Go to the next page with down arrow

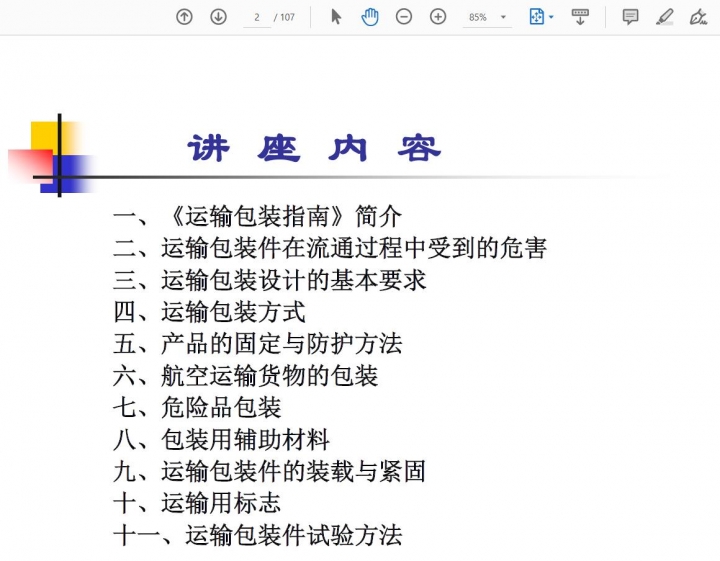coord(218,17)
